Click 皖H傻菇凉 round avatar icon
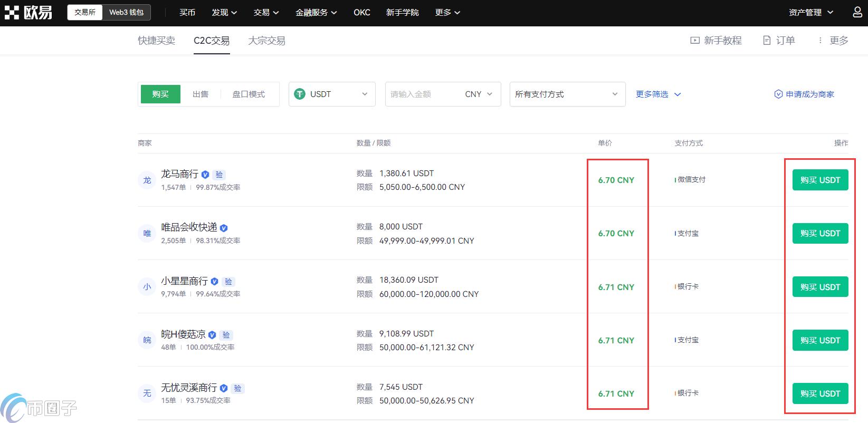 click(x=147, y=340)
